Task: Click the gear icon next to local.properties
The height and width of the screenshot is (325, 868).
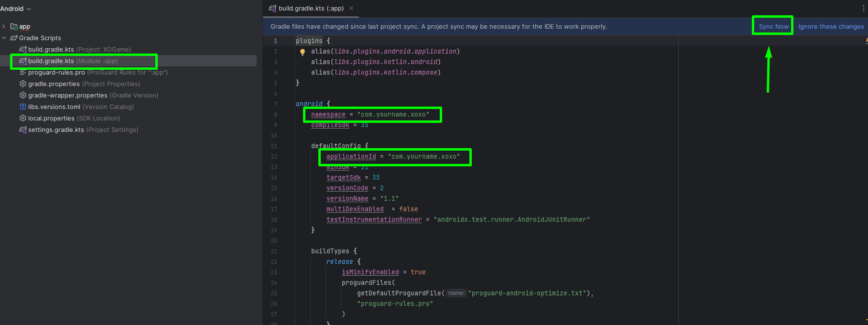Action: tap(22, 118)
